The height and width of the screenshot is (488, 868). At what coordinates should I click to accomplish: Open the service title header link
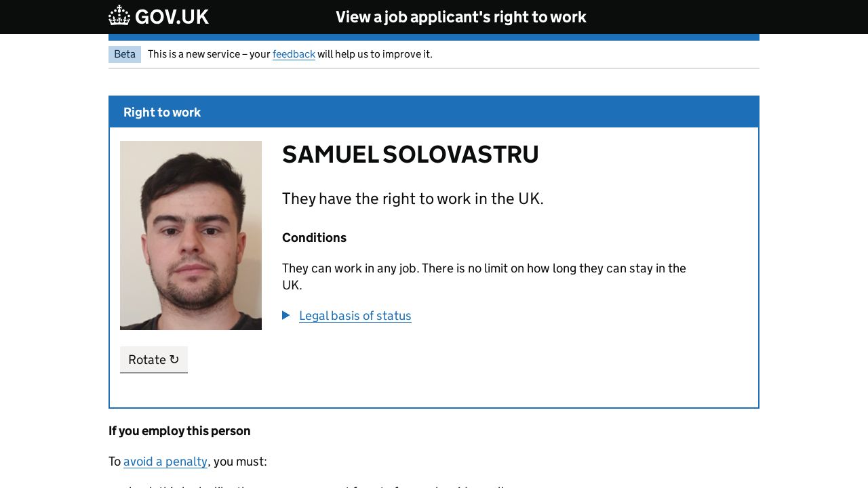tap(460, 17)
